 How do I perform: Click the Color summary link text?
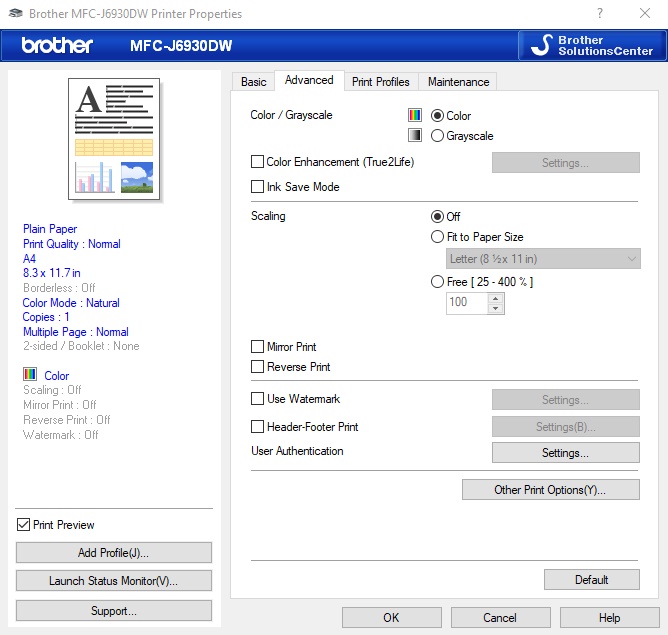click(57, 376)
